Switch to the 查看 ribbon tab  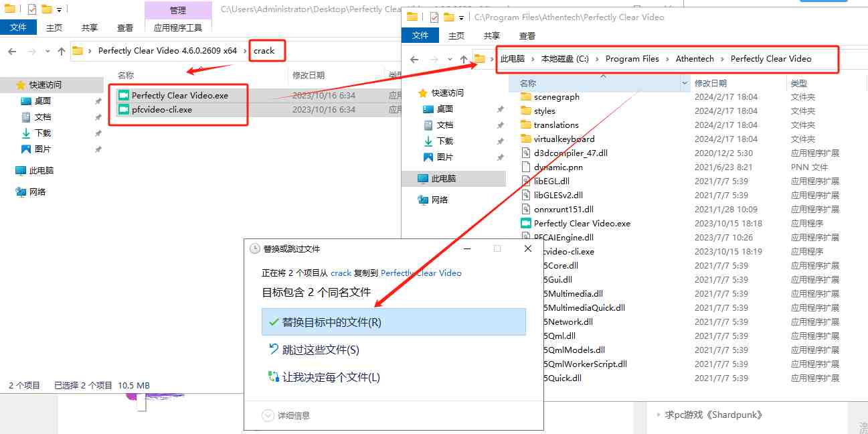point(527,35)
